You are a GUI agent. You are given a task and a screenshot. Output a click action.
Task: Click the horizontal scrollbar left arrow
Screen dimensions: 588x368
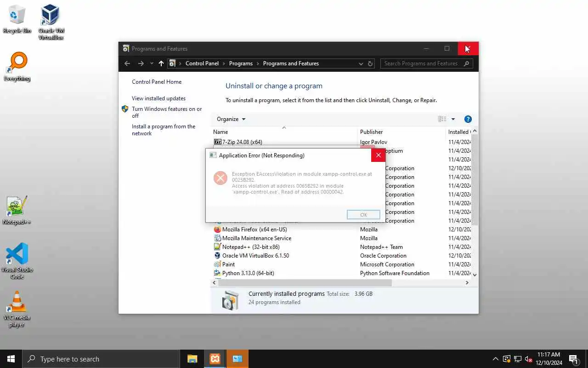[x=215, y=283]
